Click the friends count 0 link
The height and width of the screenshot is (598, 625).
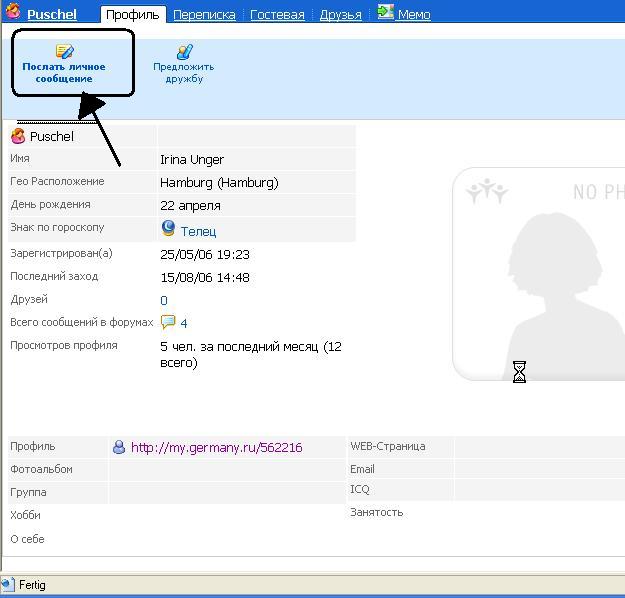(x=164, y=300)
